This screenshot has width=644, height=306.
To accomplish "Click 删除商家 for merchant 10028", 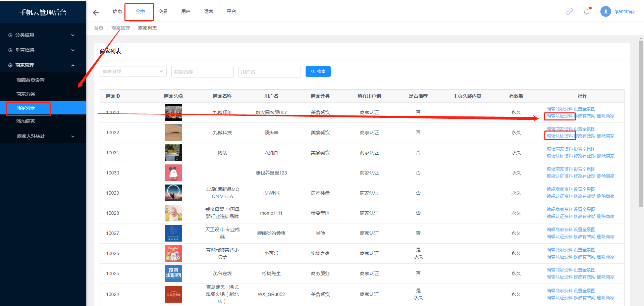I will click(x=606, y=216).
